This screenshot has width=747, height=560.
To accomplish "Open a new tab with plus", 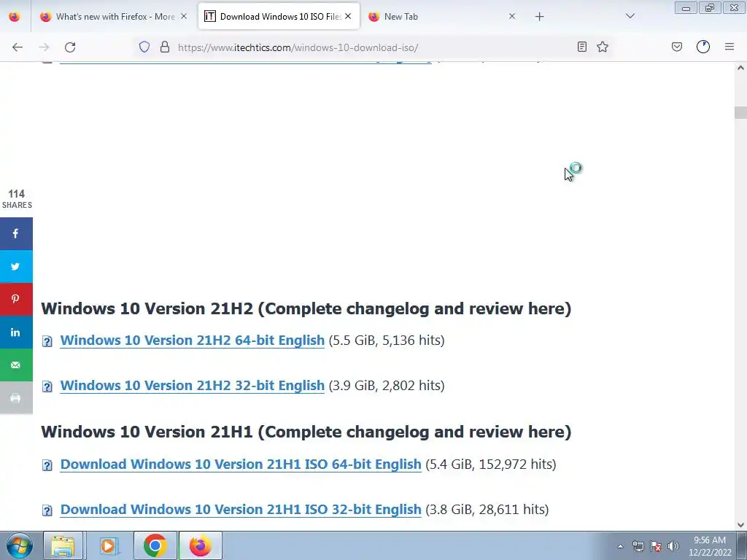I will 539,17.
